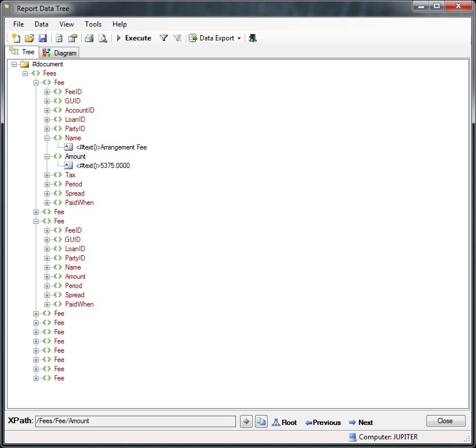Click the Filter funnel icon

[x=164, y=38]
